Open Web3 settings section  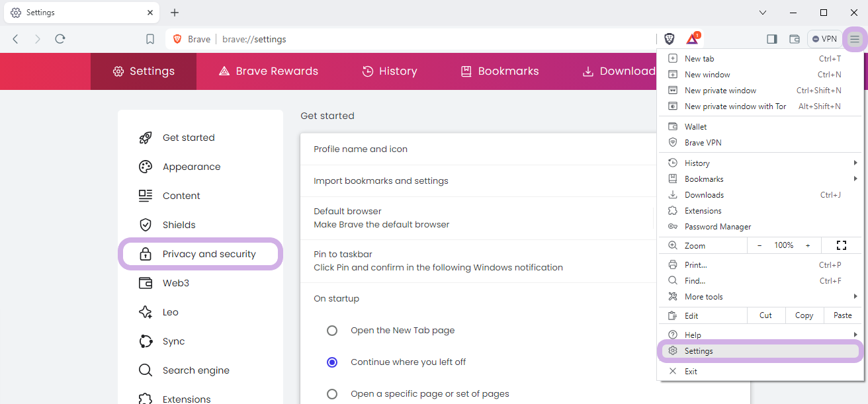(200, 283)
